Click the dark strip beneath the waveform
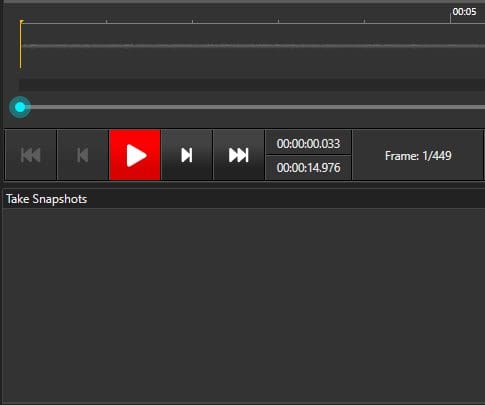 [x=252, y=84]
